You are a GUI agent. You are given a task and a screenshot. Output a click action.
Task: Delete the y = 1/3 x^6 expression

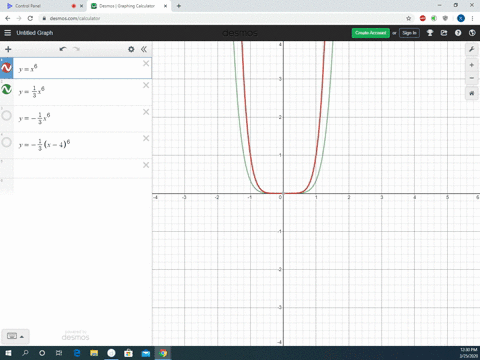[146, 85]
